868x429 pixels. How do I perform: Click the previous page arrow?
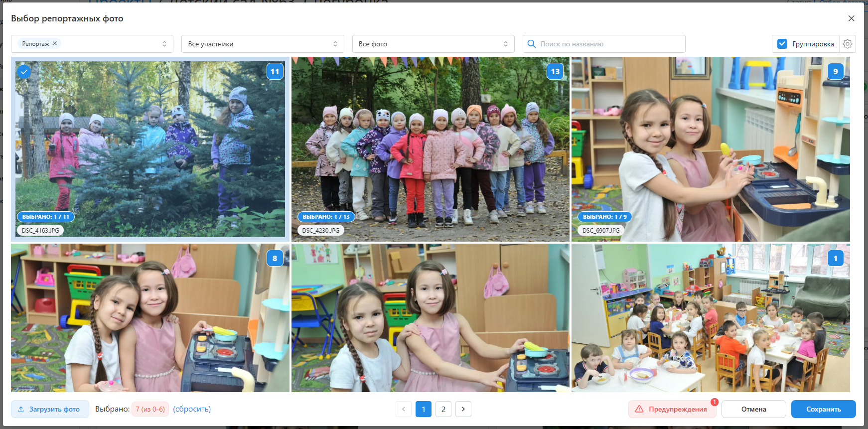404,409
